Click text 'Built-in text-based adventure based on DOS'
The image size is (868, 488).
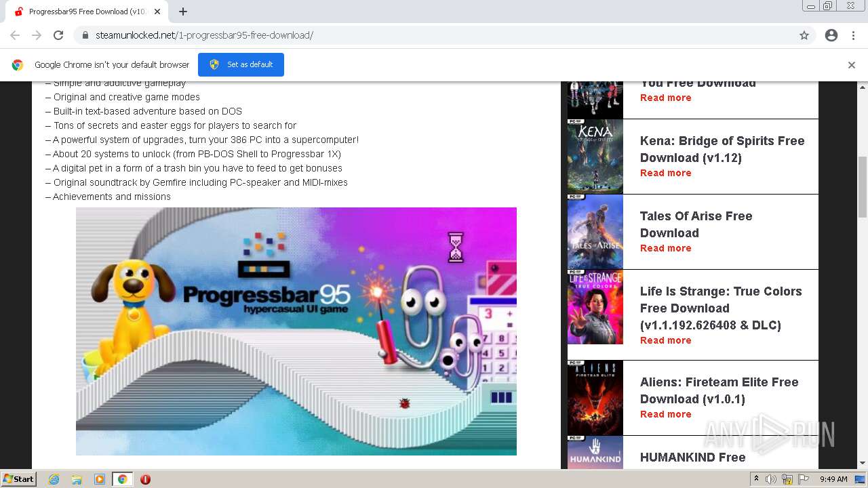144,111
